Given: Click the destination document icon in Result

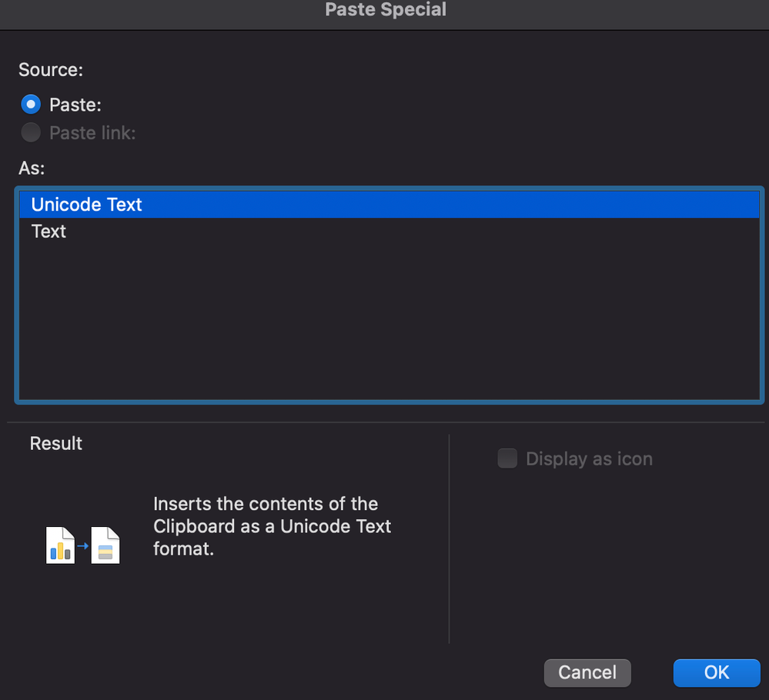Looking at the screenshot, I should coord(105,545).
